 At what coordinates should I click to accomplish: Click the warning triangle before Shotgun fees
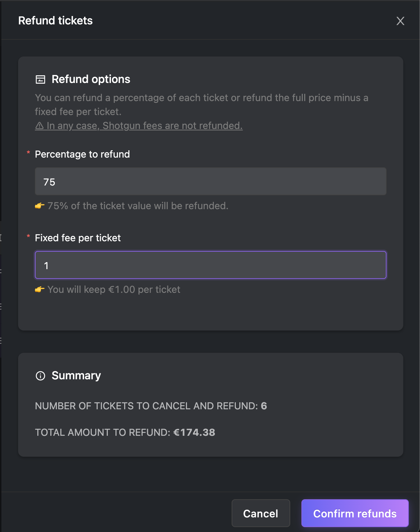(x=39, y=126)
